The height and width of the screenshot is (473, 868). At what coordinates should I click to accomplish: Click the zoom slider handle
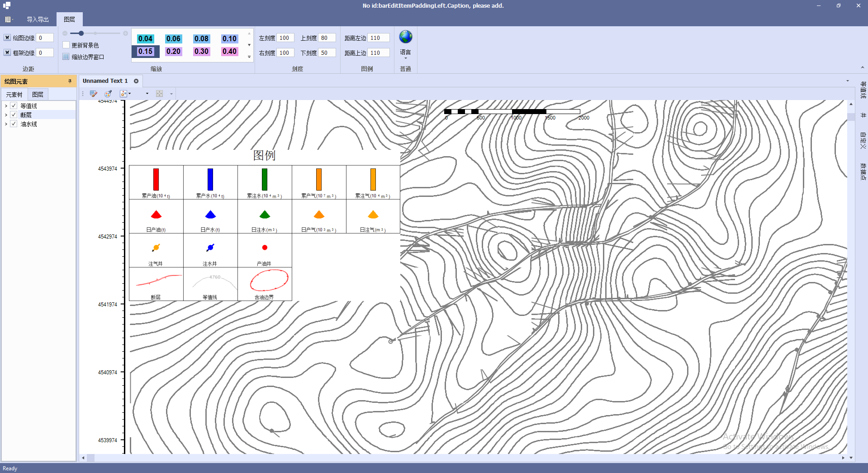click(81, 33)
